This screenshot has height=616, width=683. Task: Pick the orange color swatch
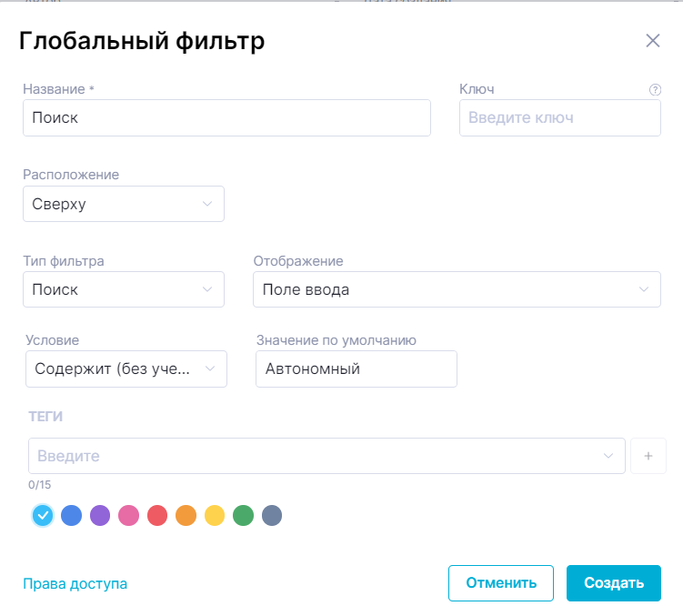coord(186,516)
